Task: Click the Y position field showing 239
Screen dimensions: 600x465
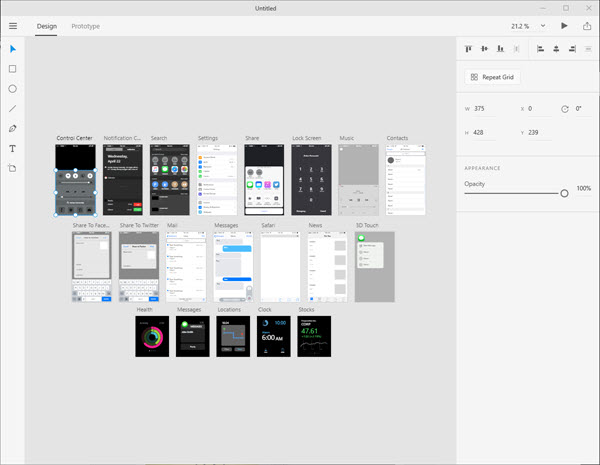Action: point(539,132)
